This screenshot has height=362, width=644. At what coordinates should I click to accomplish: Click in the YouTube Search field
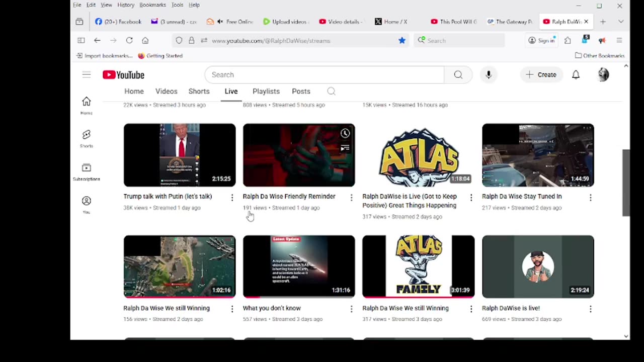pyautogui.click(x=325, y=75)
